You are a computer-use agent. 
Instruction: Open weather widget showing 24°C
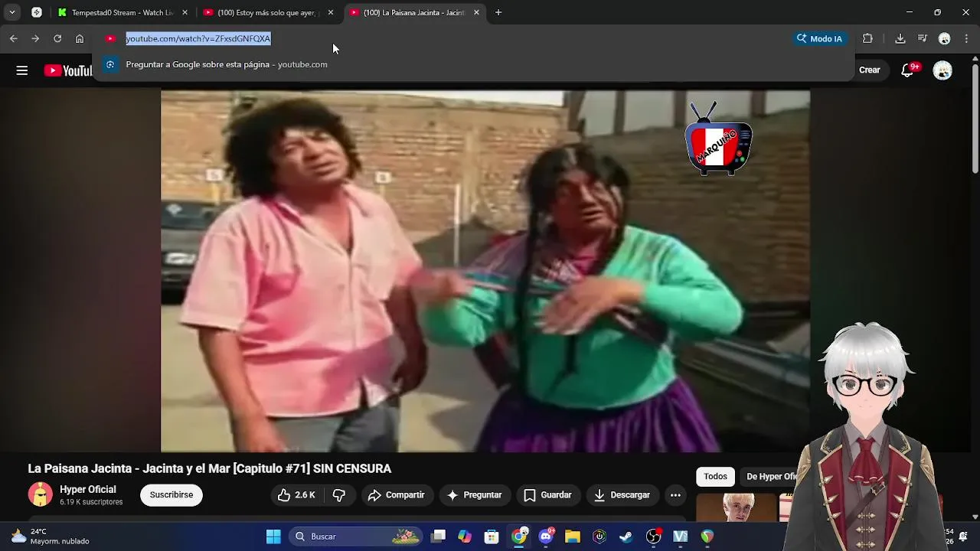tap(51, 536)
